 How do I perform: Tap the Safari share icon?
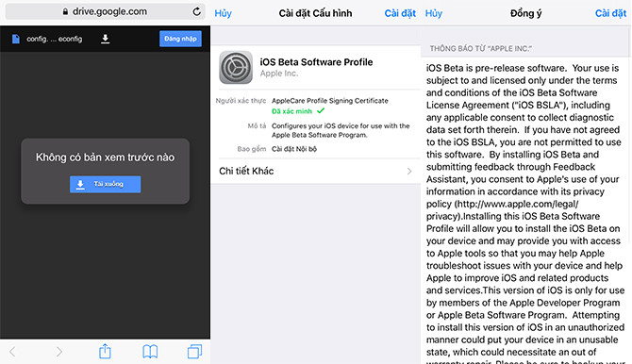click(x=105, y=351)
